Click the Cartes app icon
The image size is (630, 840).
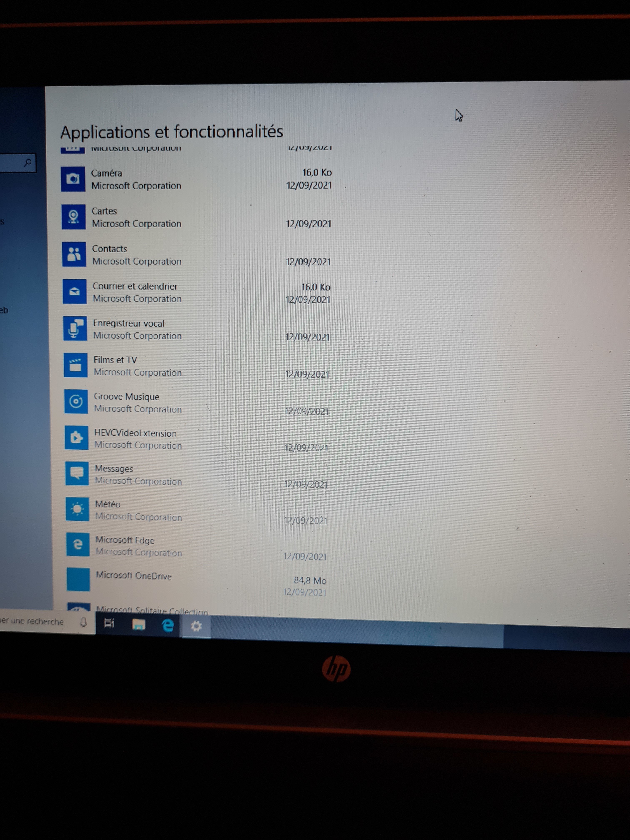73,216
